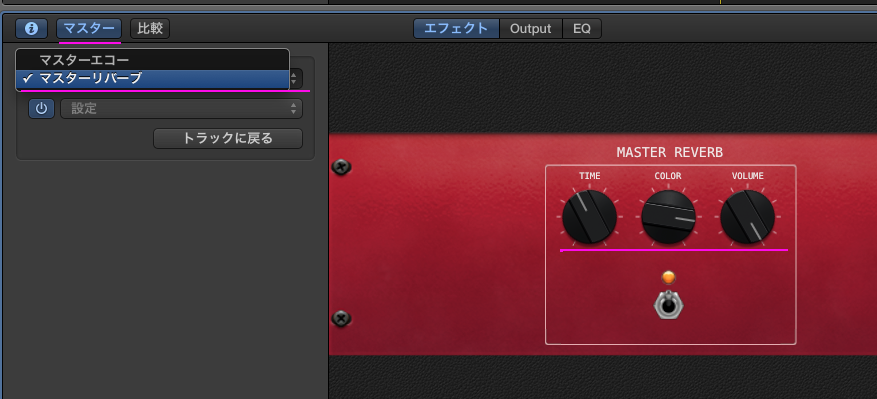Switch to the エフェクト tab

[x=456, y=29]
